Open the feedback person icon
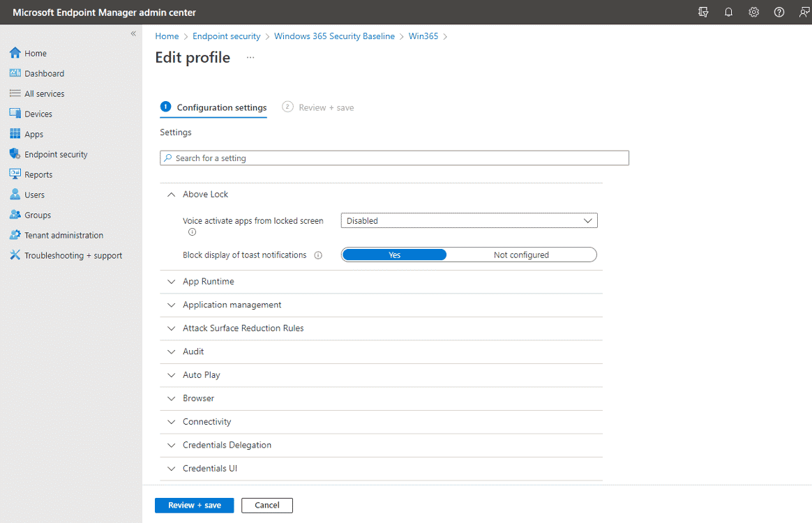 tap(804, 12)
